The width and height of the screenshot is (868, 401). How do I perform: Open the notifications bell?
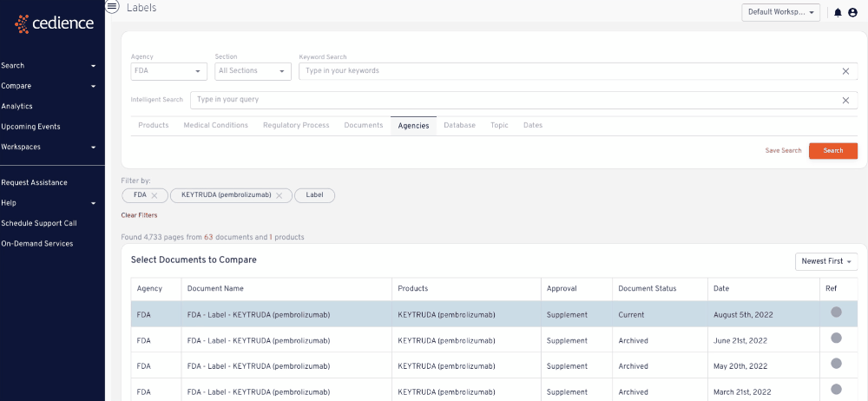coord(838,13)
